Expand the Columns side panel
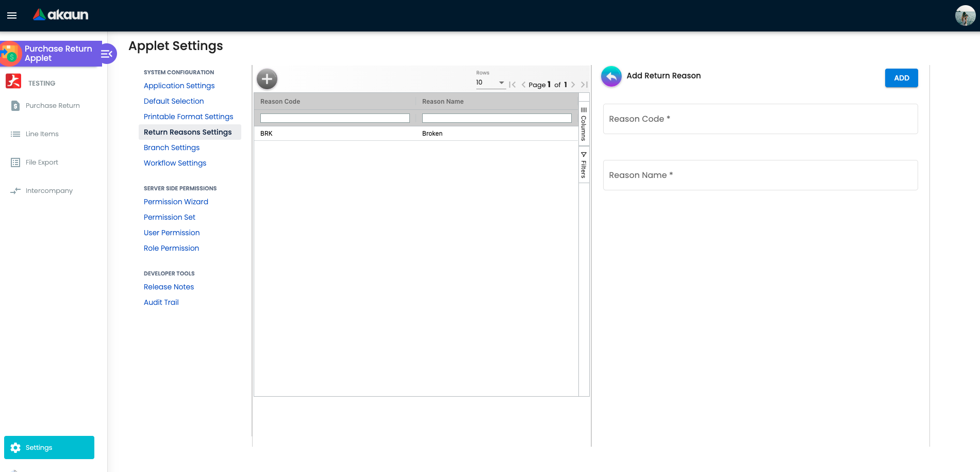Viewport: 980px width, 472px height. 584,124
